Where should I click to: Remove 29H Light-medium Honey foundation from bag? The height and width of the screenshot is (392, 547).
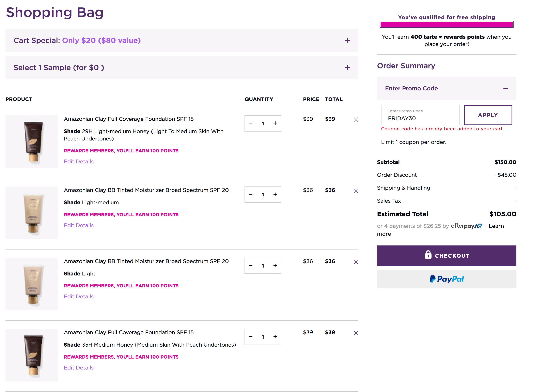(x=356, y=120)
